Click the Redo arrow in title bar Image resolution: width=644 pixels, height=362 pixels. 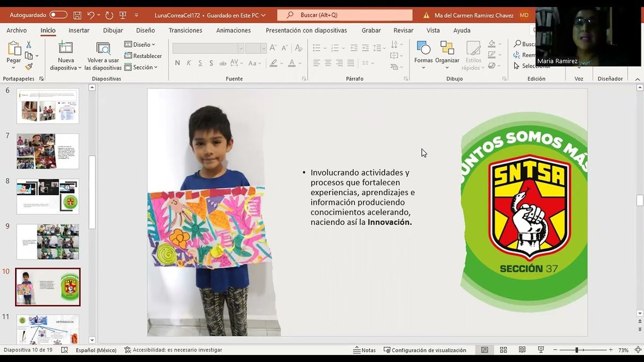[x=109, y=15]
